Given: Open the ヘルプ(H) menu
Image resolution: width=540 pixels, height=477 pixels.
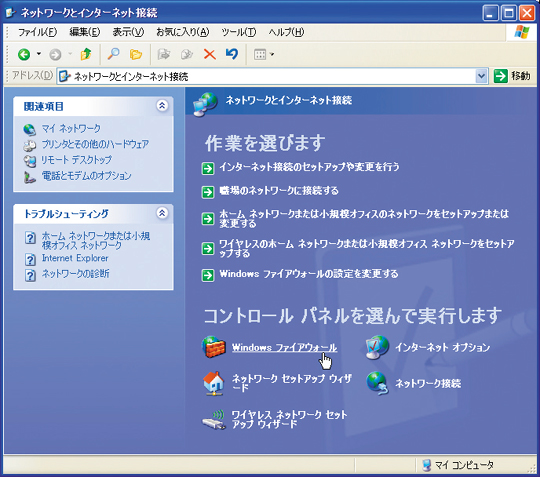Looking at the screenshot, I should tap(286, 32).
